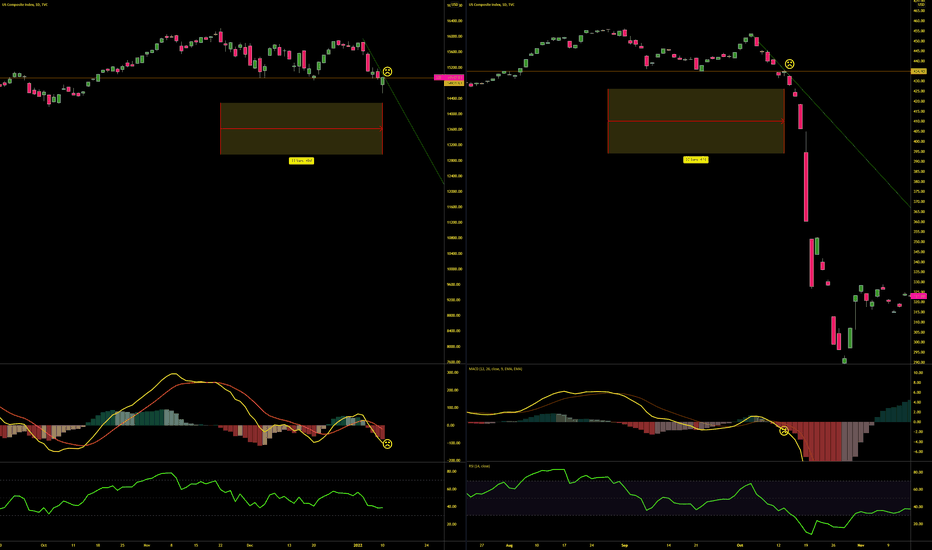
Task: Click the Dec label on the left time axis
Action: point(250,545)
